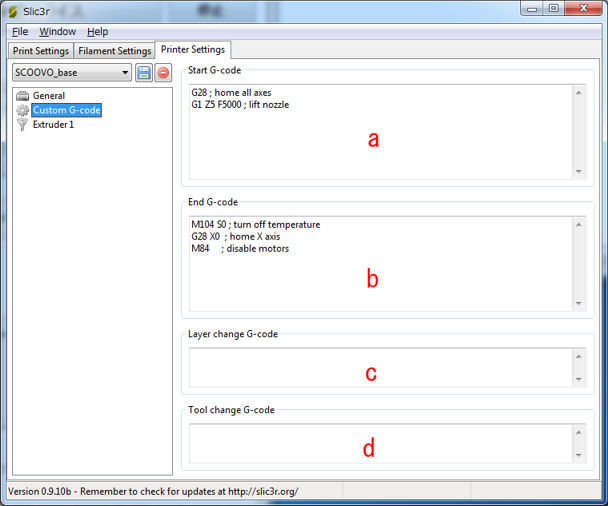Minimize the Slic3r window
Image resolution: width=608 pixels, height=506 pixels.
(x=532, y=9)
